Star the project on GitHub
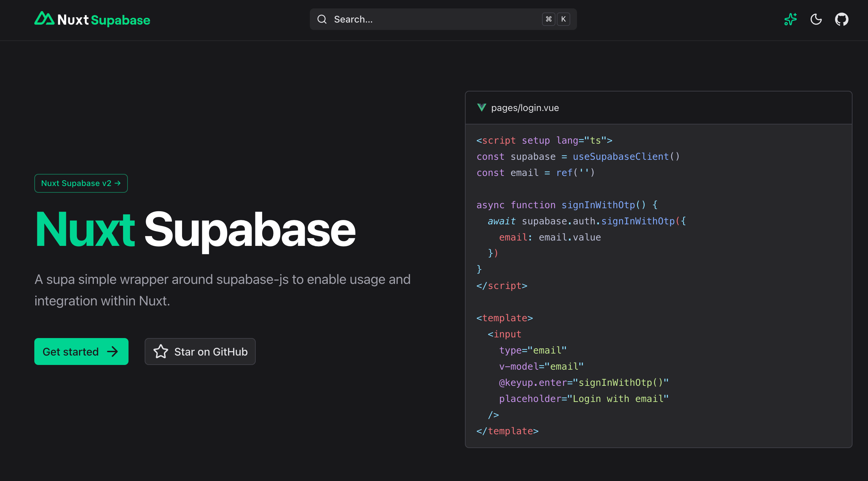The image size is (868, 481). point(200,351)
